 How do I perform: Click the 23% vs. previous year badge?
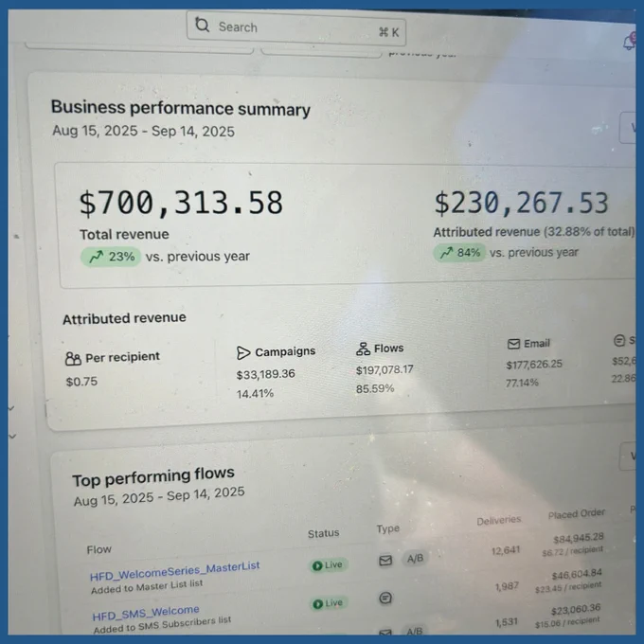tap(111, 257)
